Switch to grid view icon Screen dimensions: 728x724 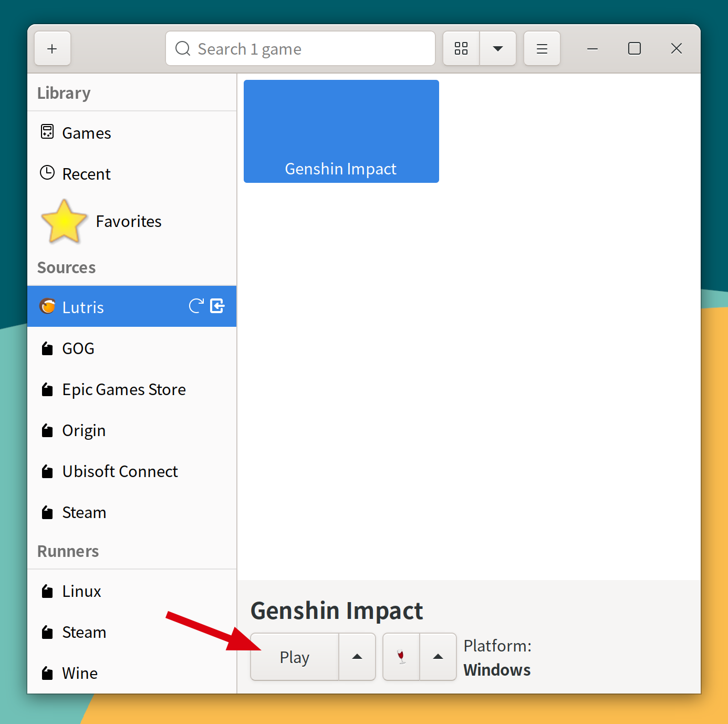(x=461, y=49)
